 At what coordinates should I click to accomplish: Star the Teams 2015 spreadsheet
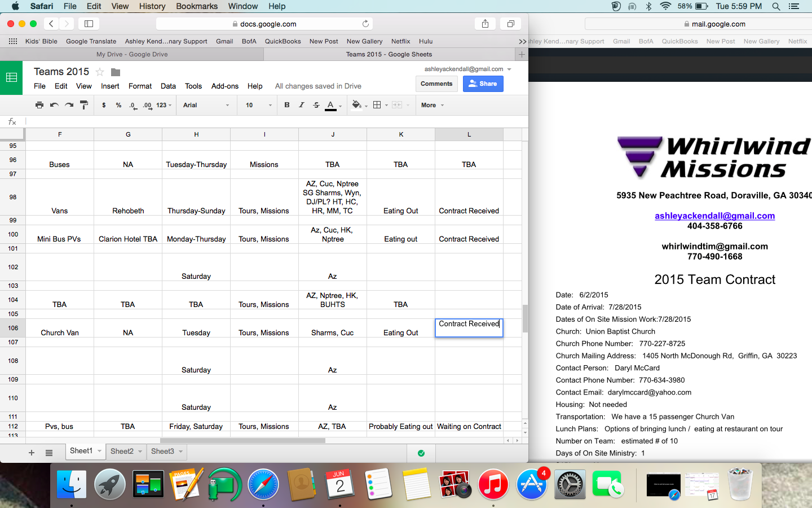(100, 72)
